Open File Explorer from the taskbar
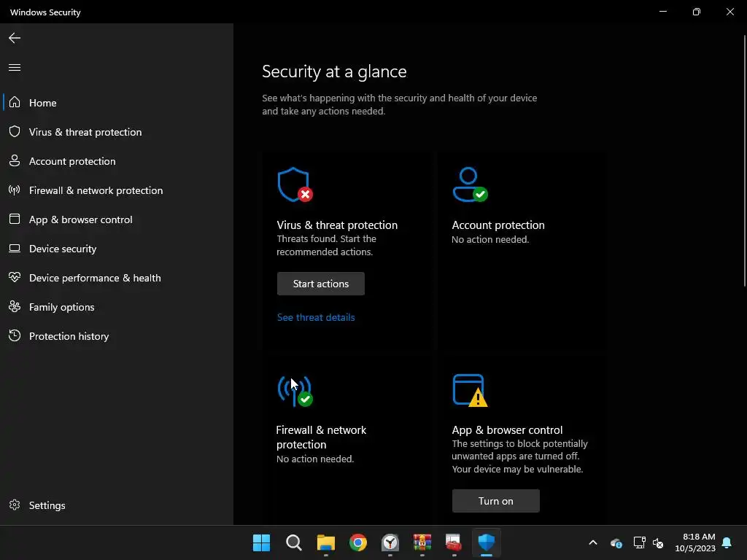The height and width of the screenshot is (560, 747). click(x=326, y=542)
